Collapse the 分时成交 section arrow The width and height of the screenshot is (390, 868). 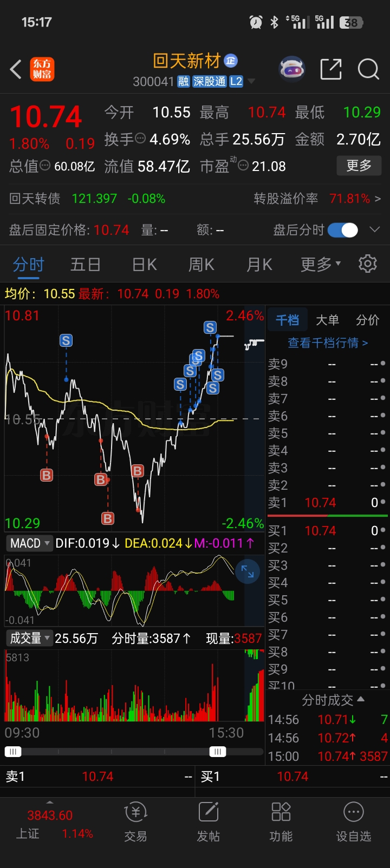click(x=361, y=699)
